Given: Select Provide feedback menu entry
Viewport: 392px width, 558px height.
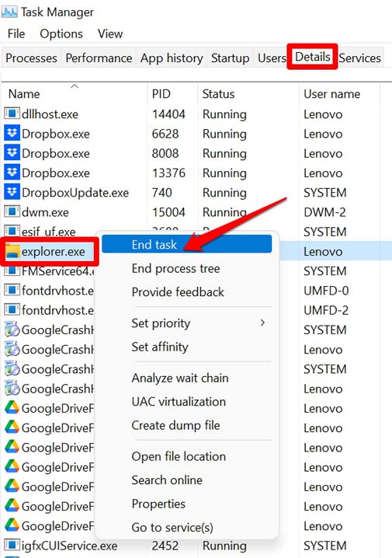Looking at the screenshot, I should coord(178,291).
